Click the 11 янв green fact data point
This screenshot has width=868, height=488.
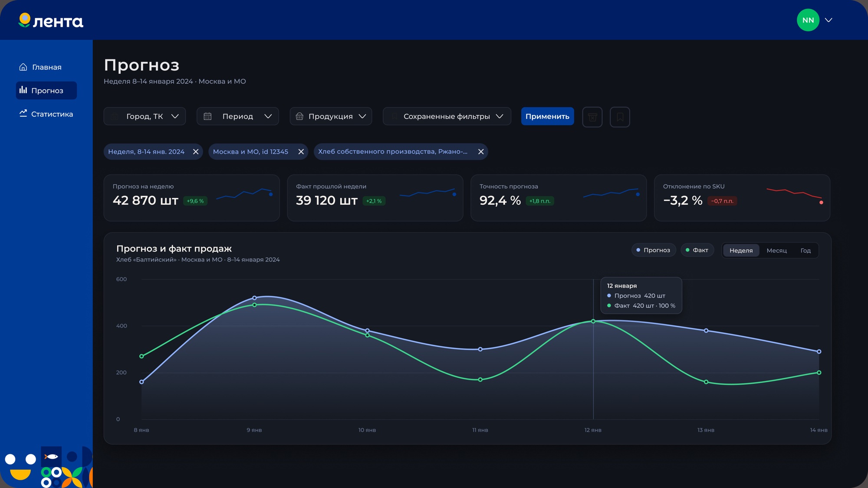(x=480, y=380)
